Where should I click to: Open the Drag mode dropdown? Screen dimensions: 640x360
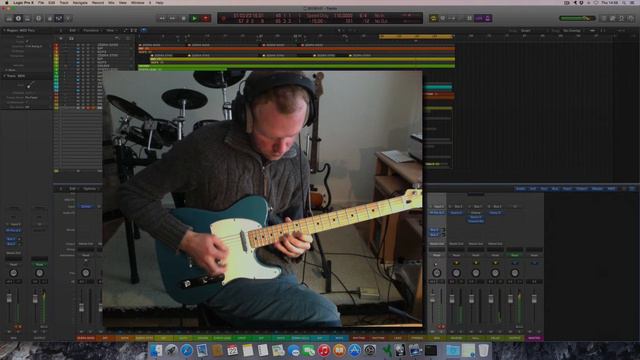(573, 30)
